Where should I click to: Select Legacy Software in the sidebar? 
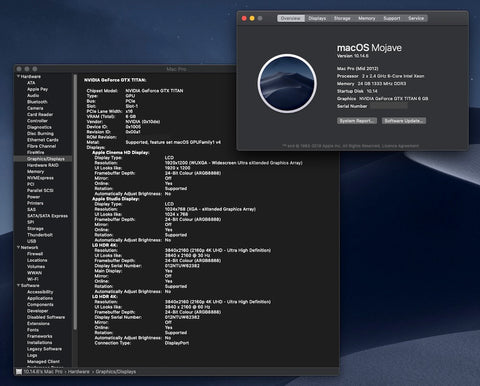pos(44,349)
